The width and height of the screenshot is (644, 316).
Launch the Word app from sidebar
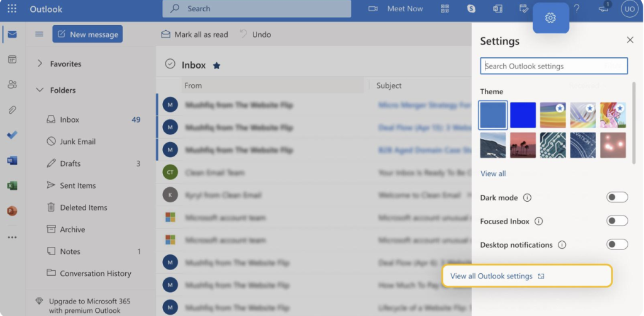click(13, 160)
